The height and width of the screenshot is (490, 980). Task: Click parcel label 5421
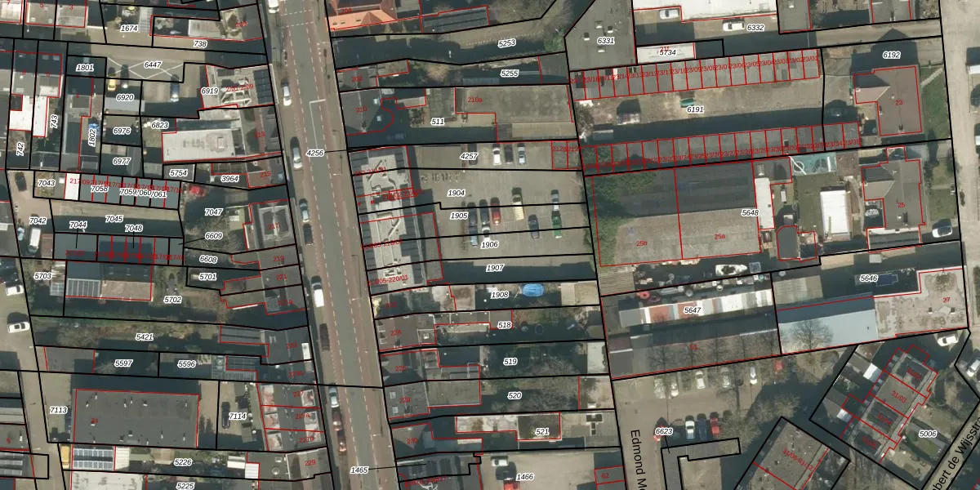pyautogui.click(x=145, y=336)
